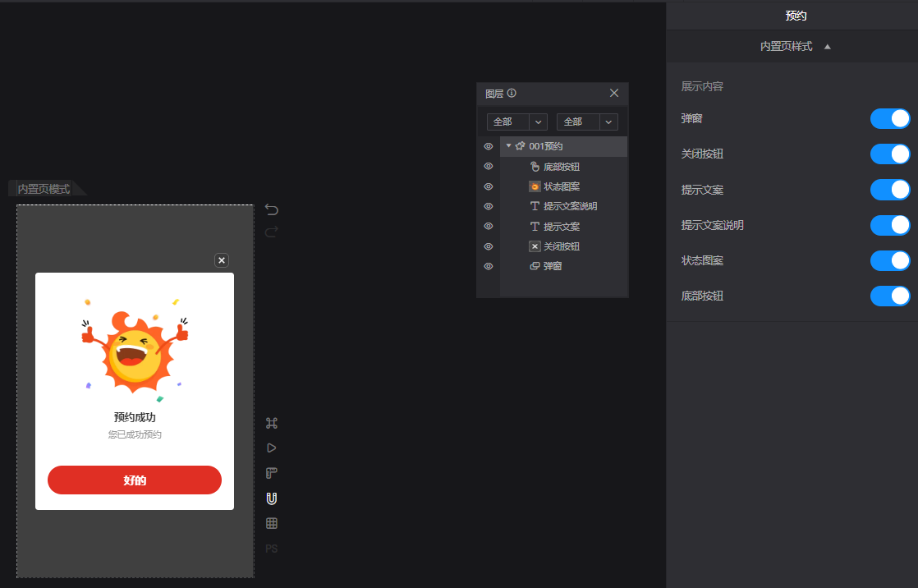
Task: Turn off the 底部按钮 display switch
Action: pyautogui.click(x=890, y=296)
